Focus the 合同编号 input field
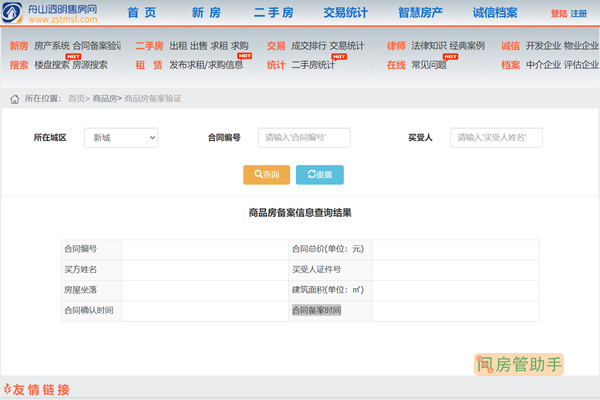Viewport: 600px width, 400px height. point(304,138)
